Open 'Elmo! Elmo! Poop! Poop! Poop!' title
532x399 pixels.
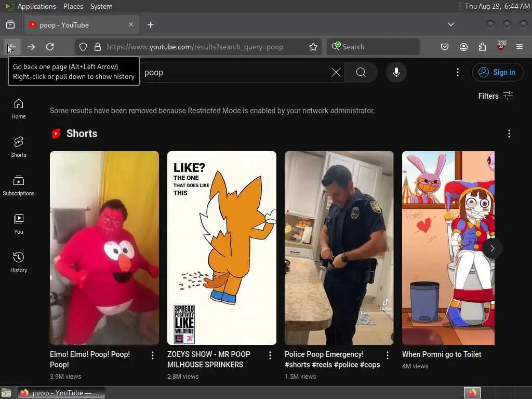[90, 360]
